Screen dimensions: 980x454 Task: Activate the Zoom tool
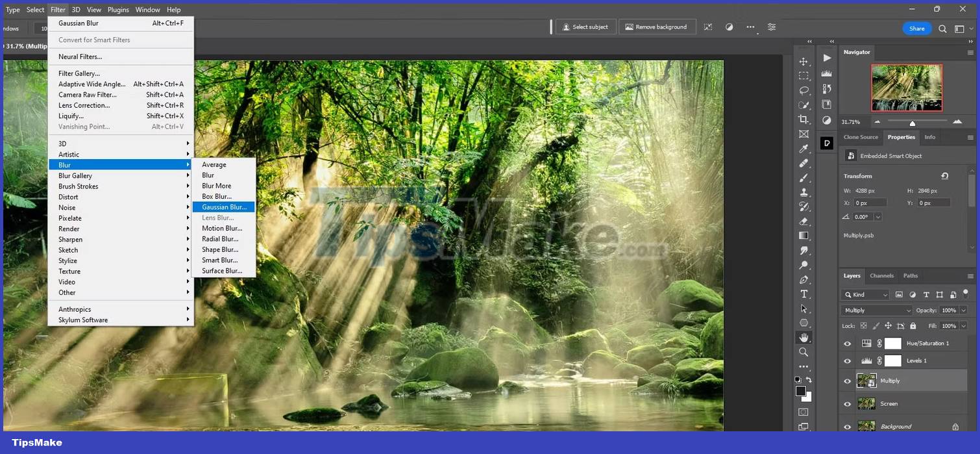(804, 352)
